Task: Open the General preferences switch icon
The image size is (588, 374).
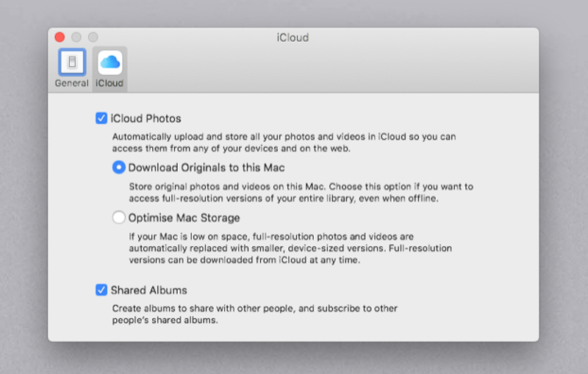Action: pyautogui.click(x=71, y=62)
